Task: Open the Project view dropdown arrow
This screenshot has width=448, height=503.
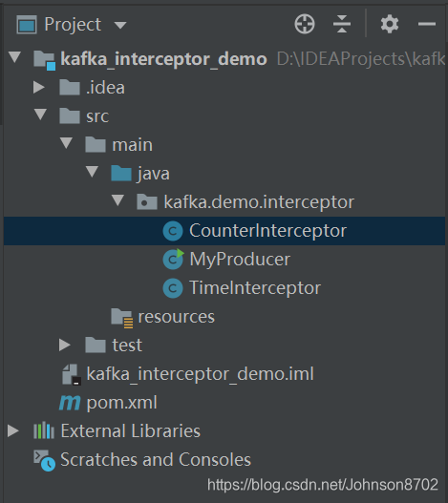Action: (120, 25)
